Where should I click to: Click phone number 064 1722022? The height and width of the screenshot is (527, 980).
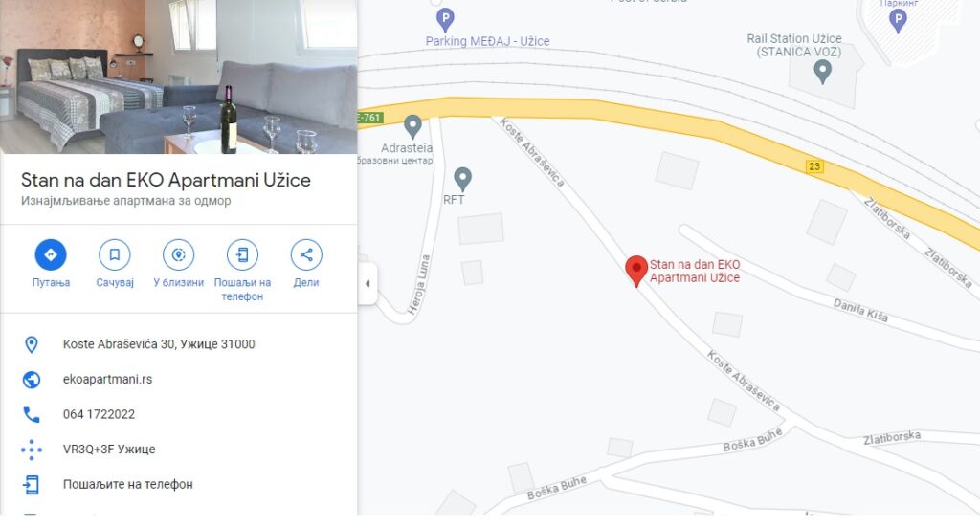coord(99,414)
